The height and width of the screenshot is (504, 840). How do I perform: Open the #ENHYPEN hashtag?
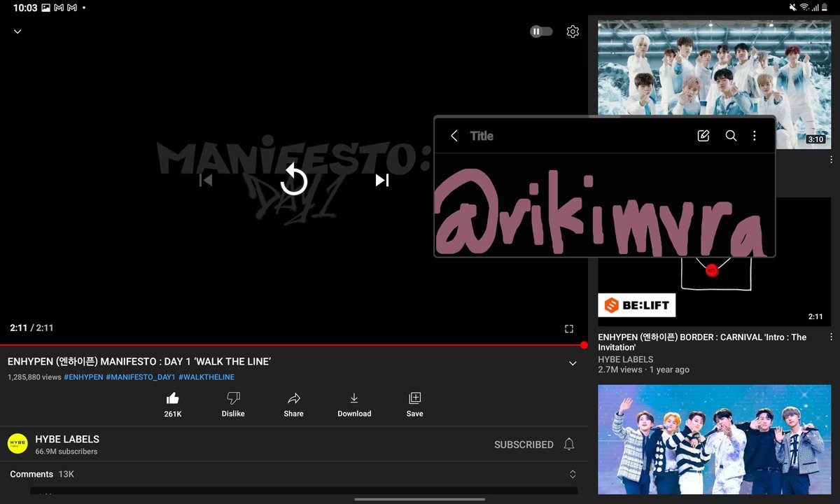[x=83, y=377]
